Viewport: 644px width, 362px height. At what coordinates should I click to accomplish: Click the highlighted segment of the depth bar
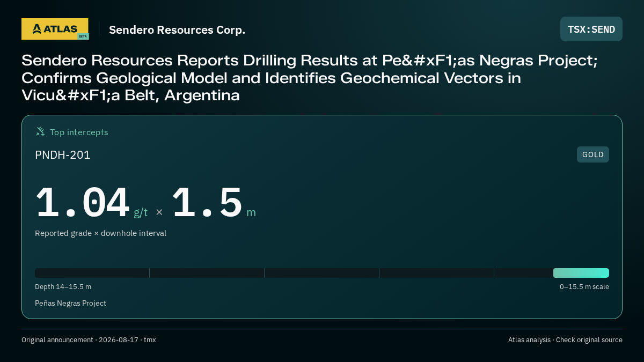click(581, 273)
